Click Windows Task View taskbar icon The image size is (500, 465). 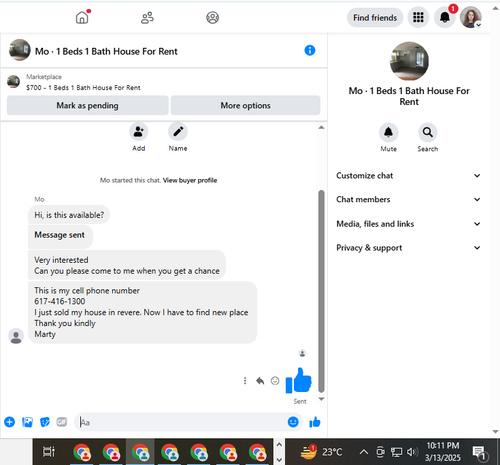coord(49,452)
